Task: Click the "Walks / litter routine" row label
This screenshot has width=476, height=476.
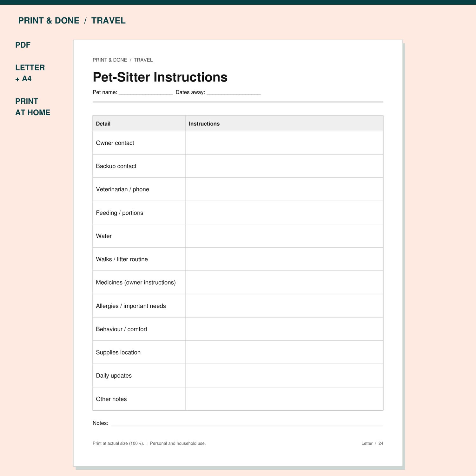Action: (122, 259)
